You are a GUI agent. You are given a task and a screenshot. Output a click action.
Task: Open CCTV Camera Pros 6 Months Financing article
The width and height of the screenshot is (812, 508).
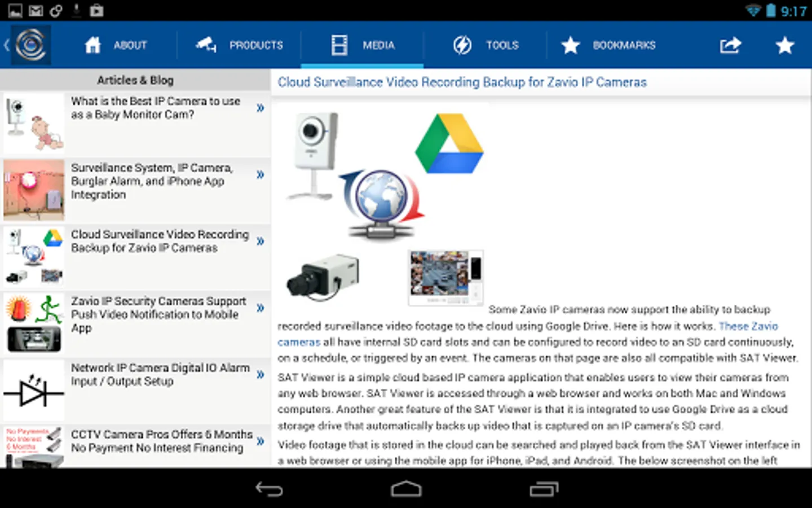pos(135,446)
